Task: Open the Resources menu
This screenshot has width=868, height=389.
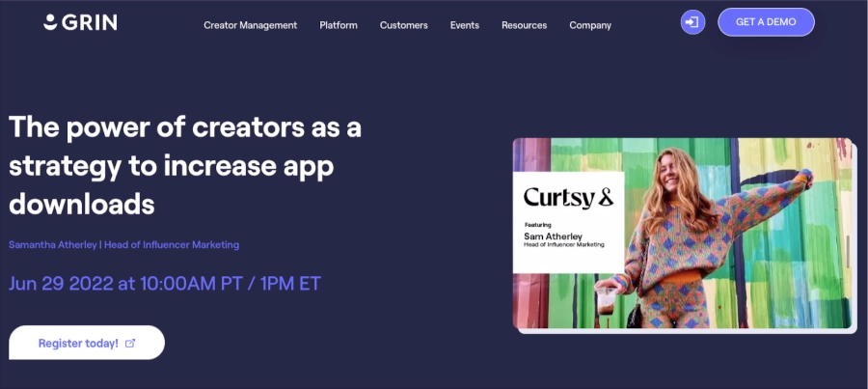Action: coord(525,25)
